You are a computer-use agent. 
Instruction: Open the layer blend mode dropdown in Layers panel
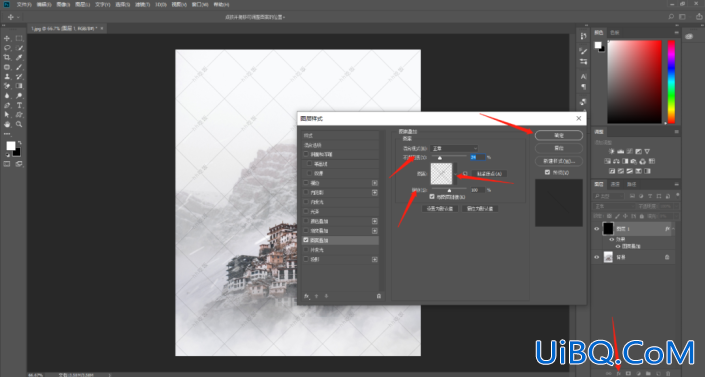click(x=614, y=206)
